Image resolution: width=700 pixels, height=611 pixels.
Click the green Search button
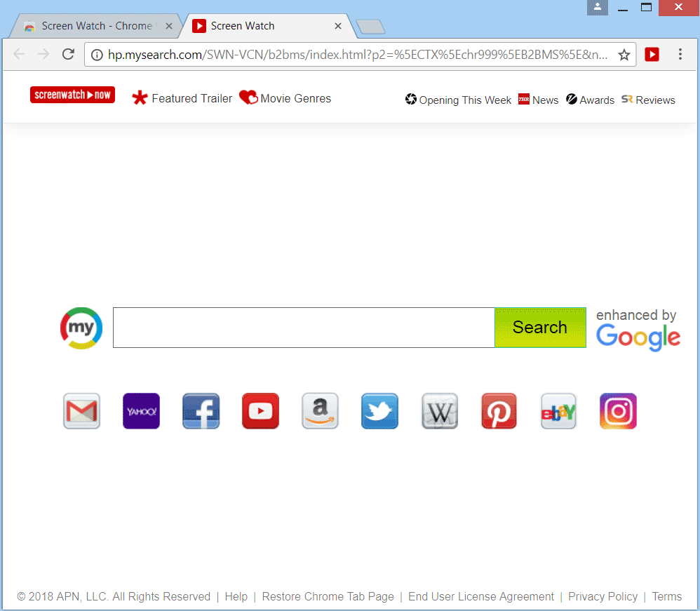(x=540, y=328)
